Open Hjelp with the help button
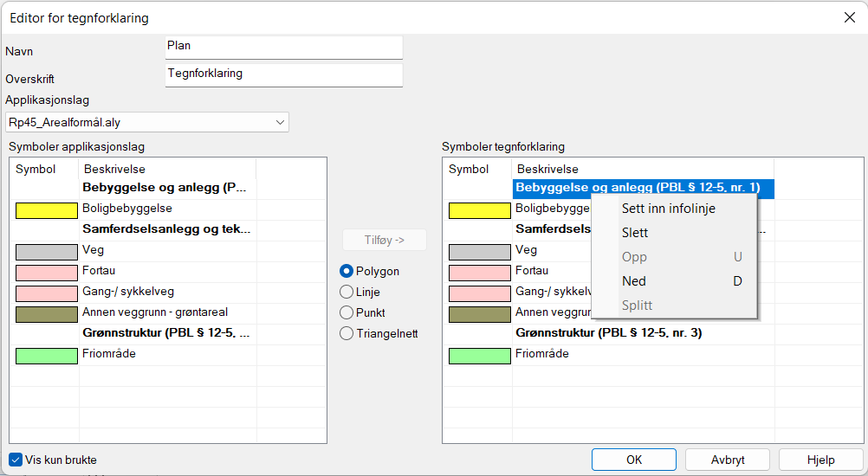This screenshot has width=868, height=476. (x=820, y=460)
